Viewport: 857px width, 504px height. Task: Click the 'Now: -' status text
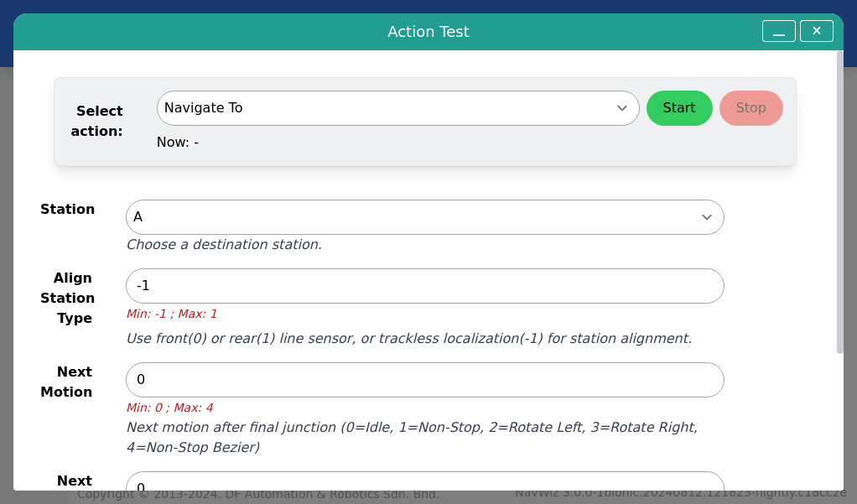[x=178, y=142]
